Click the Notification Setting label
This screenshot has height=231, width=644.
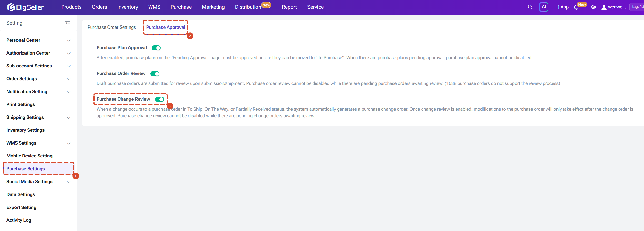tap(27, 92)
